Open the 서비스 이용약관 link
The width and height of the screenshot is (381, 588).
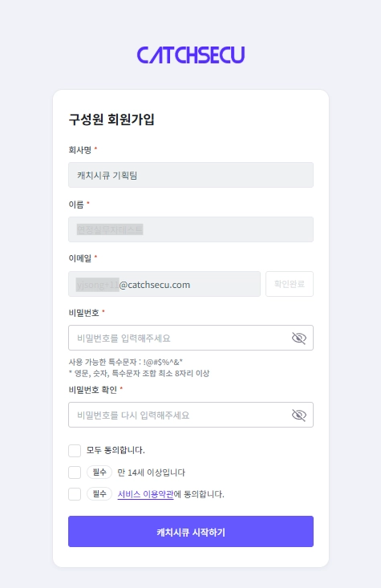[145, 494]
